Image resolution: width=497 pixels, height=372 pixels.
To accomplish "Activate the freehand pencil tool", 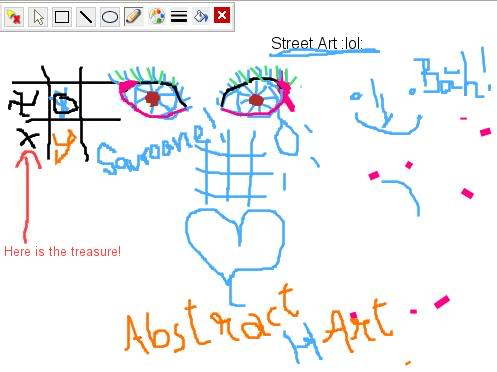I will tap(134, 16).
